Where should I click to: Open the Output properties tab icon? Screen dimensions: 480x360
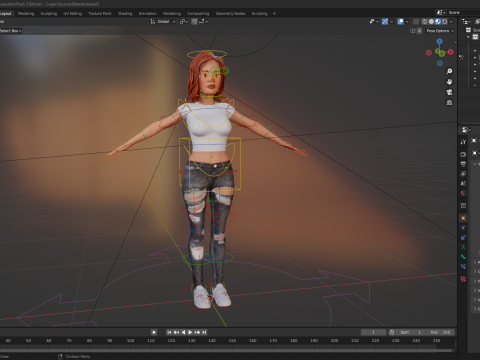[463, 164]
